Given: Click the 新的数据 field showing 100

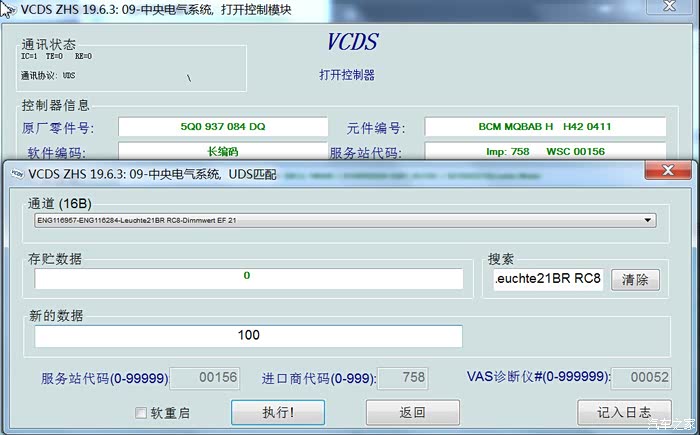Looking at the screenshot, I should (x=248, y=335).
